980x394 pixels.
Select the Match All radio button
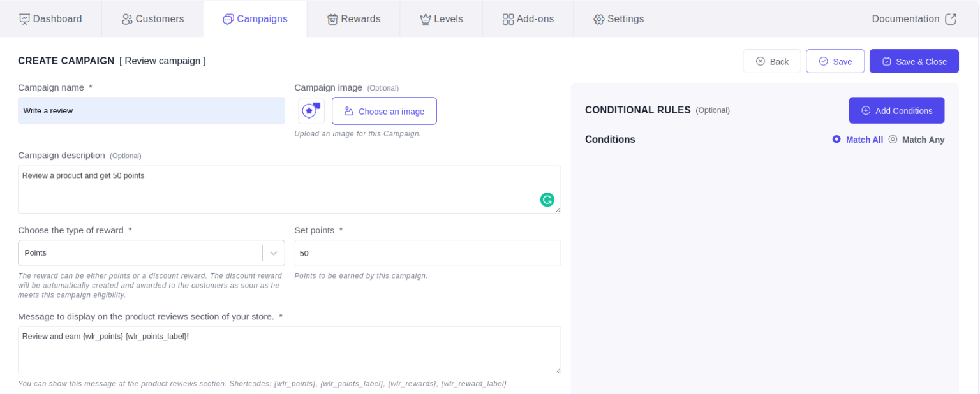click(836, 139)
